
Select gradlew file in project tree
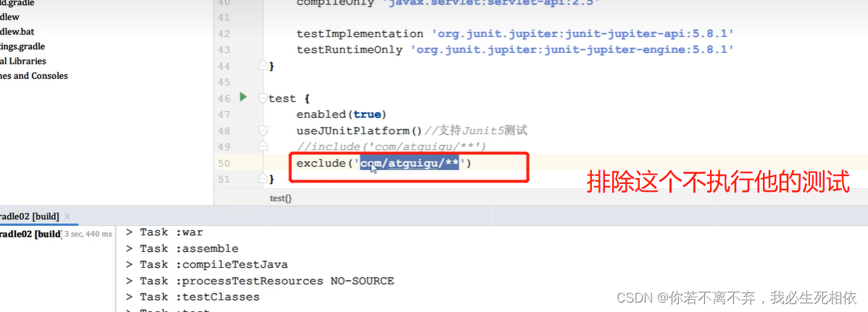[x=9, y=17]
